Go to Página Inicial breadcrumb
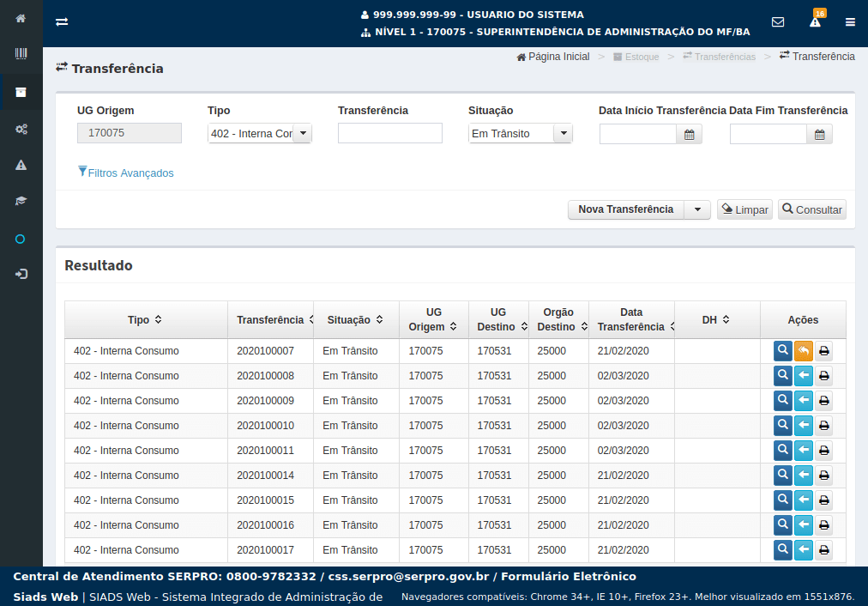Viewport: 868px width, 606px height. point(553,57)
